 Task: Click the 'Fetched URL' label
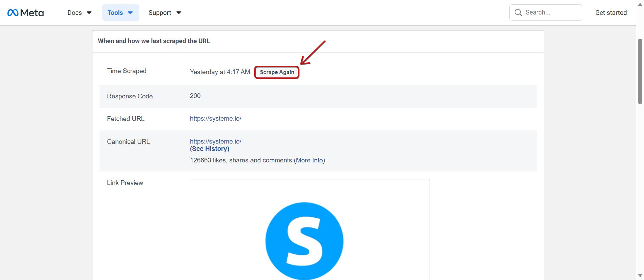[126, 119]
